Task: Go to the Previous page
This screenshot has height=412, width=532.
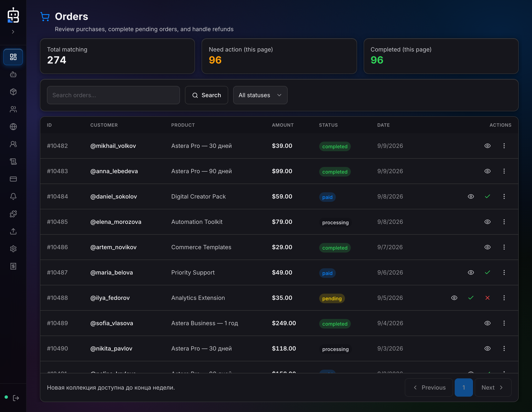Action: click(429, 387)
